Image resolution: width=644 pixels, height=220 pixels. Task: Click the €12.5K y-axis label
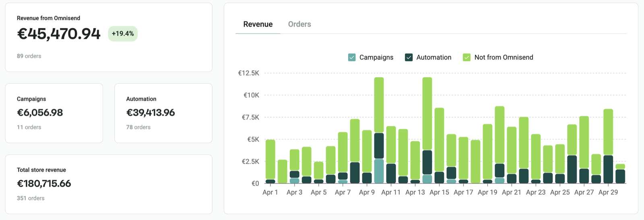[x=249, y=73]
